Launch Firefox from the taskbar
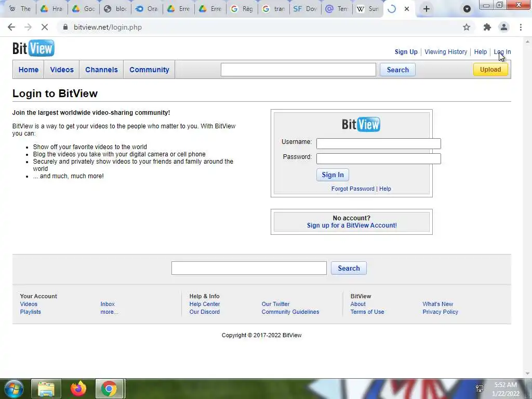532x399 pixels. (x=78, y=389)
